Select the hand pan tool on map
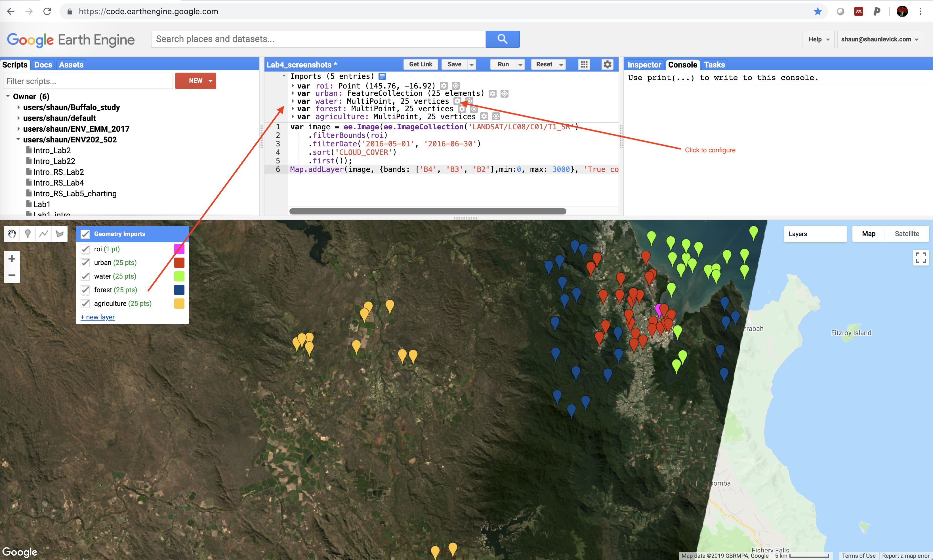 12,234
